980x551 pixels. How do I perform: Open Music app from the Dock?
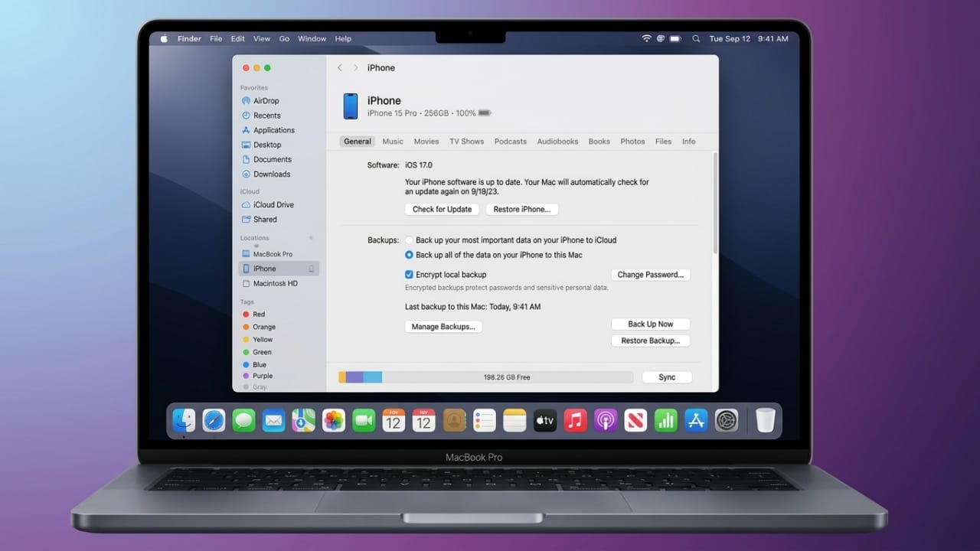tap(575, 420)
